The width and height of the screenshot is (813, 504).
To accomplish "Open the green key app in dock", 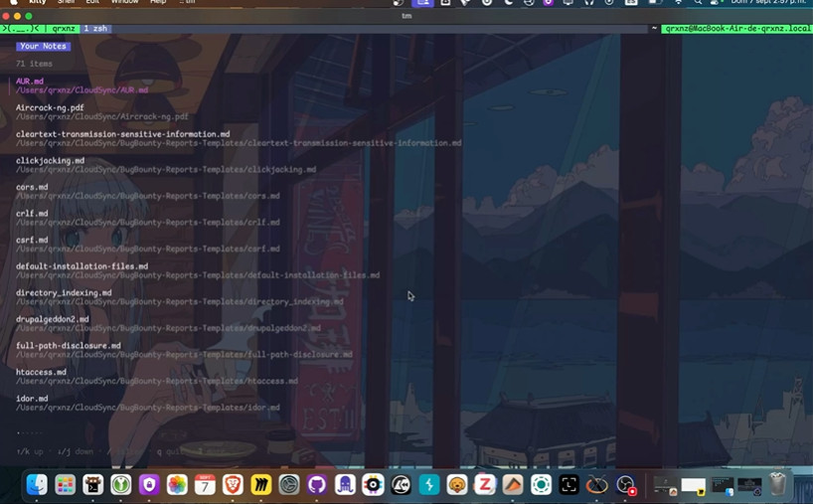I will [121, 485].
